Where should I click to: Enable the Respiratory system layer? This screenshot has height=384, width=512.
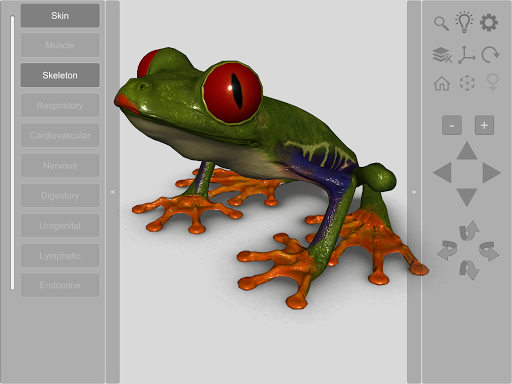[60, 105]
